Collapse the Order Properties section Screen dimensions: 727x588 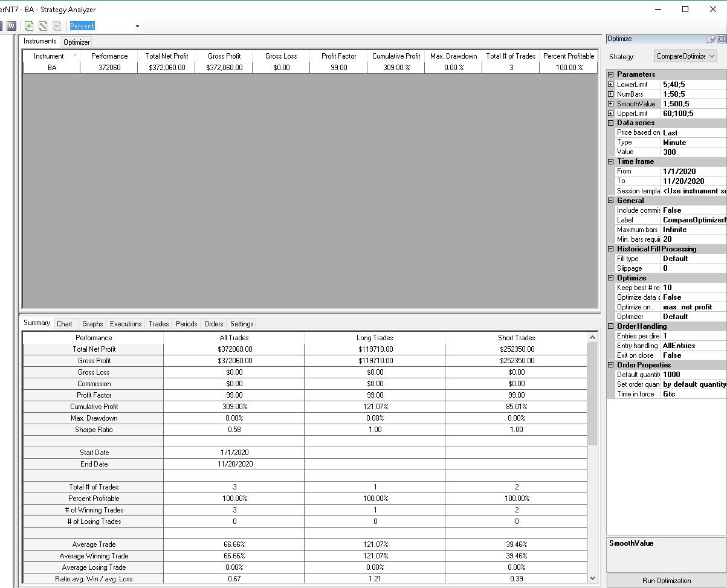tap(610, 365)
